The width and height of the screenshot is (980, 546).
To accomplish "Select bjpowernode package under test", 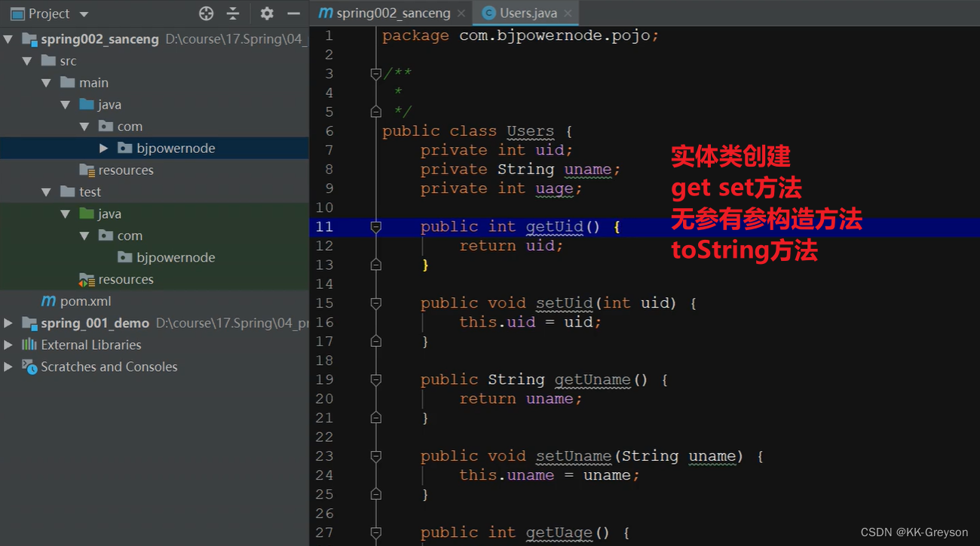I will click(x=176, y=258).
